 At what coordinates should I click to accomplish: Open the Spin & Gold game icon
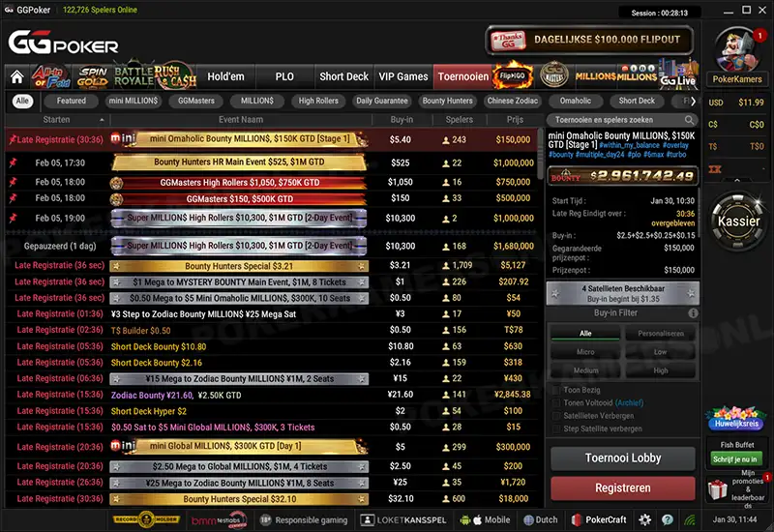pos(93,77)
